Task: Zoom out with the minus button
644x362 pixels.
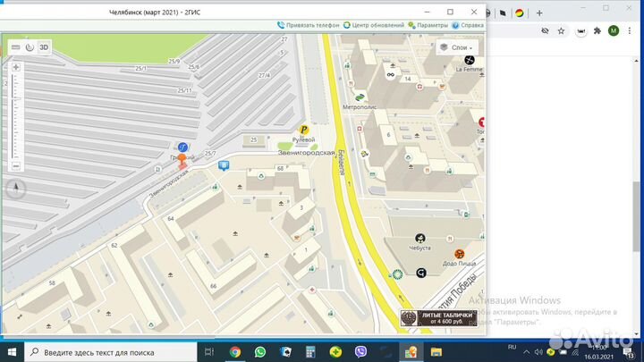Action: (x=15, y=166)
